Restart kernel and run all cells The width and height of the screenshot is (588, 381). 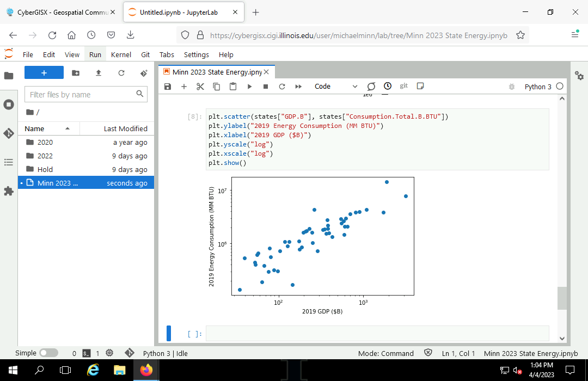(x=298, y=87)
